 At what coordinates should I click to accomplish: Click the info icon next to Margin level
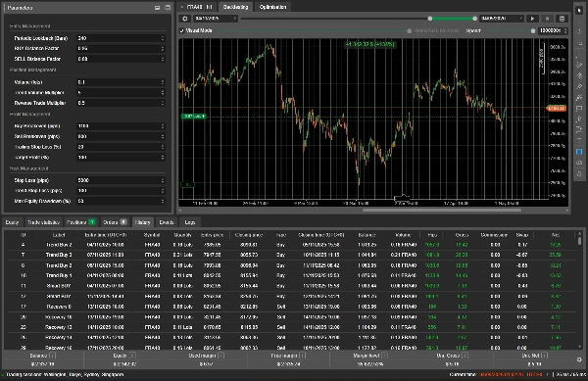(384, 356)
